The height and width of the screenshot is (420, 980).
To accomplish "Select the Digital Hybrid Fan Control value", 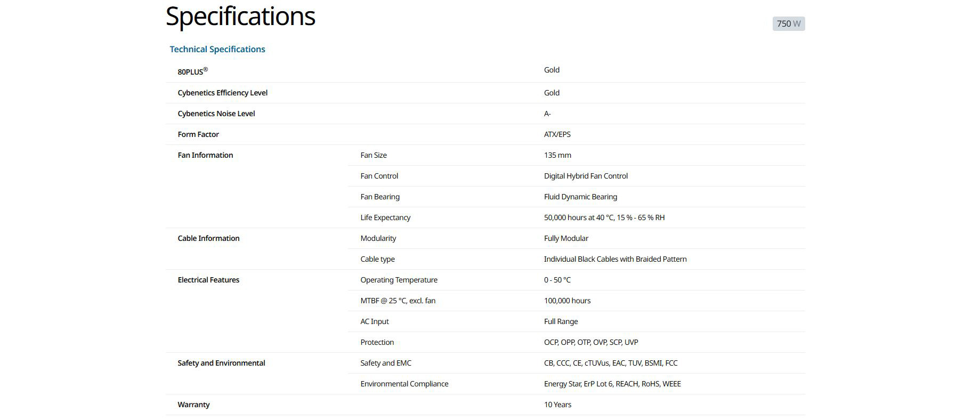I will tap(586, 176).
